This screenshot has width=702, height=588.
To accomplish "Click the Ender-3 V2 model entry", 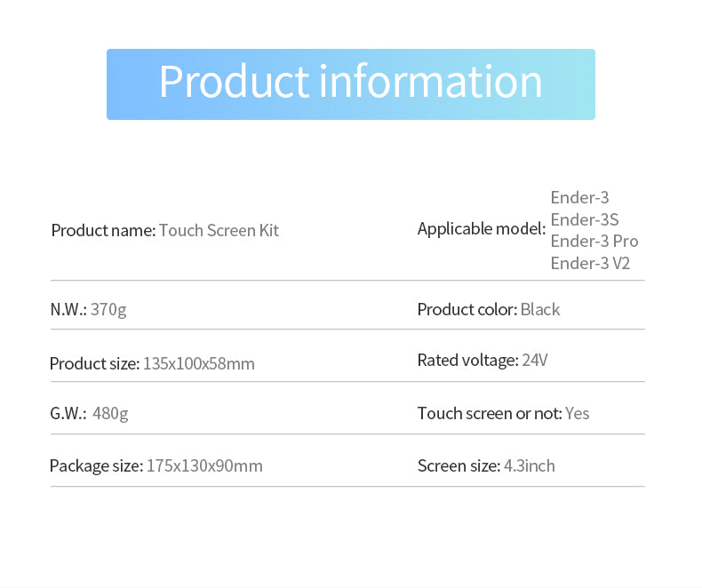I will [590, 263].
